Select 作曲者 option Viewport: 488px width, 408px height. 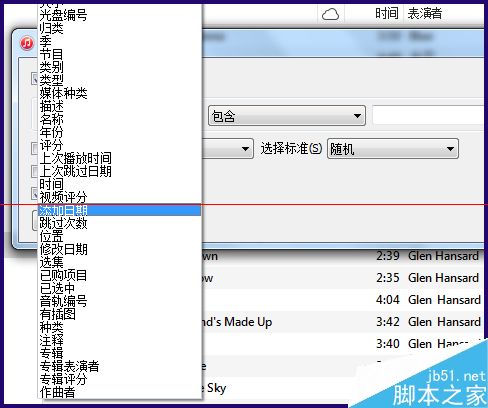tap(120, 392)
